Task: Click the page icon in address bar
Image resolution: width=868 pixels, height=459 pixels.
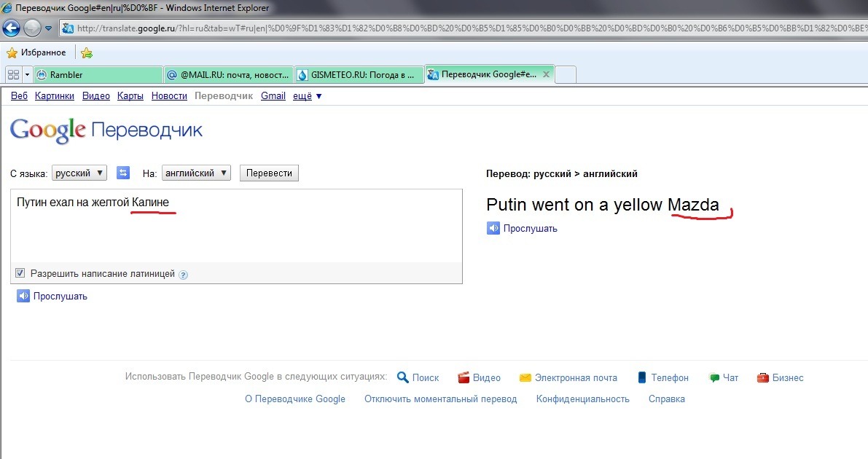Action: point(68,28)
